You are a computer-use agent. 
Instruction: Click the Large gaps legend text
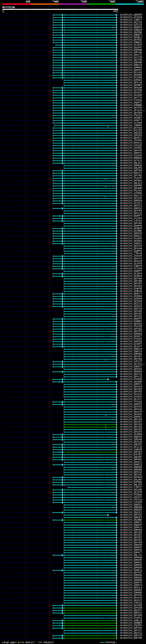tap(28, 642)
